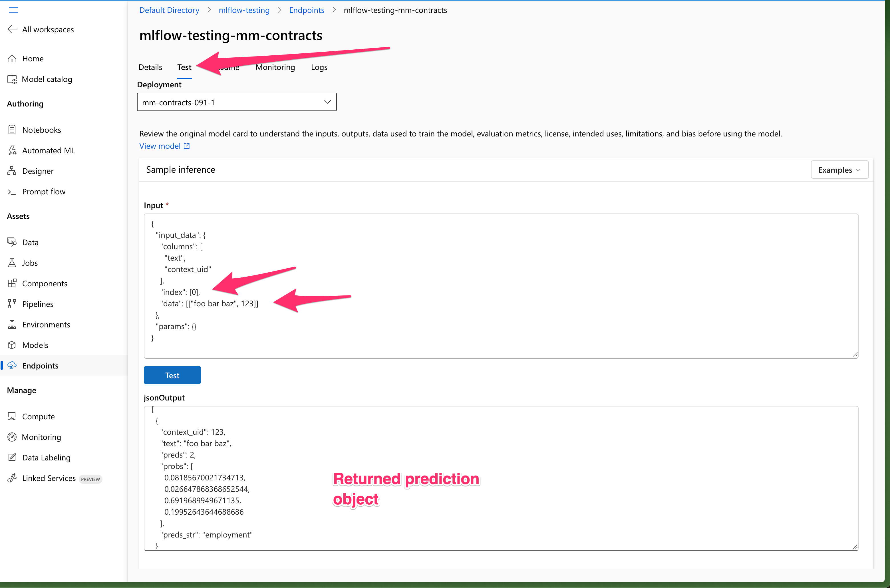Open the Monitoring tab

[x=275, y=67]
